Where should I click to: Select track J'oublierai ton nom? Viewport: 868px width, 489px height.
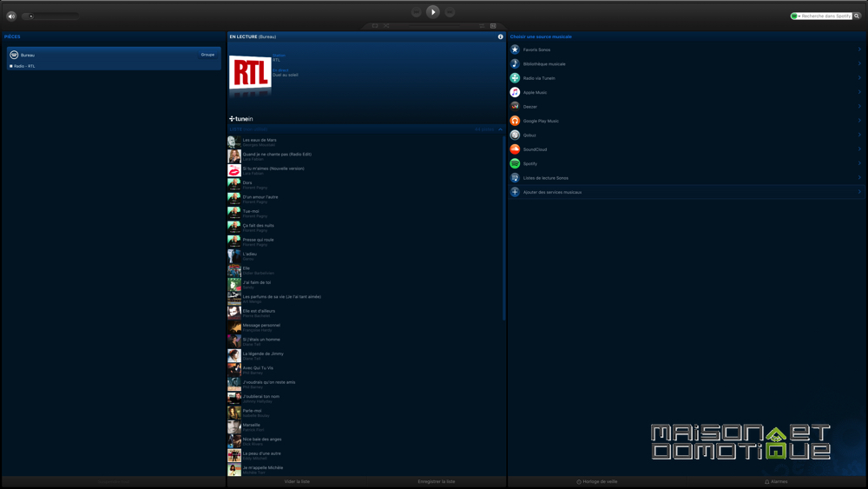click(x=365, y=398)
